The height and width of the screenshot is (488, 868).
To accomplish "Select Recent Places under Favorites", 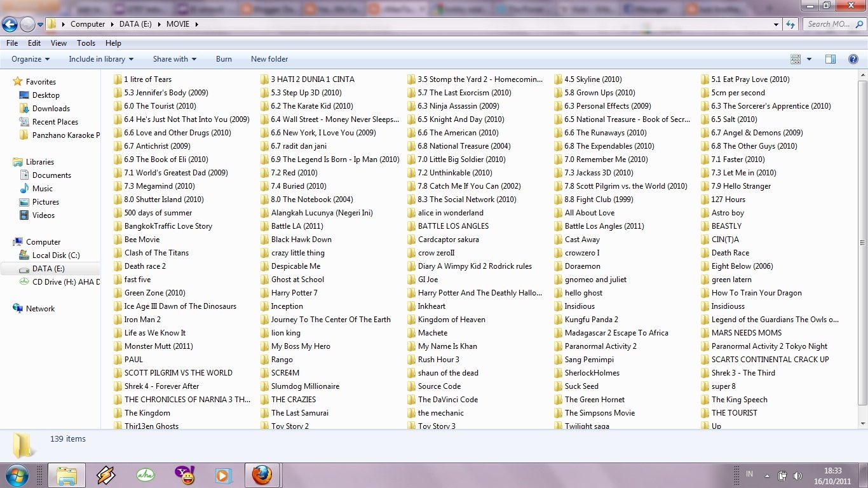I will click(x=55, y=122).
